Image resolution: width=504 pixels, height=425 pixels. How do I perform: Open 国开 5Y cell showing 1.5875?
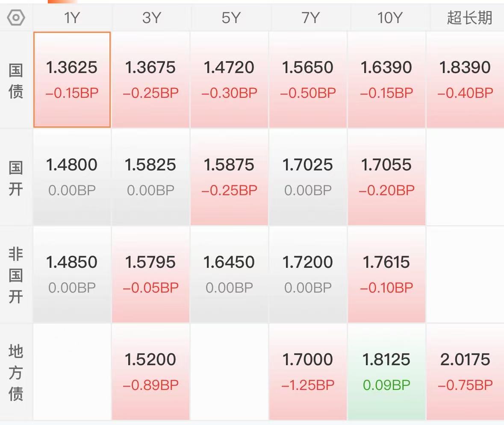pyautogui.click(x=229, y=177)
